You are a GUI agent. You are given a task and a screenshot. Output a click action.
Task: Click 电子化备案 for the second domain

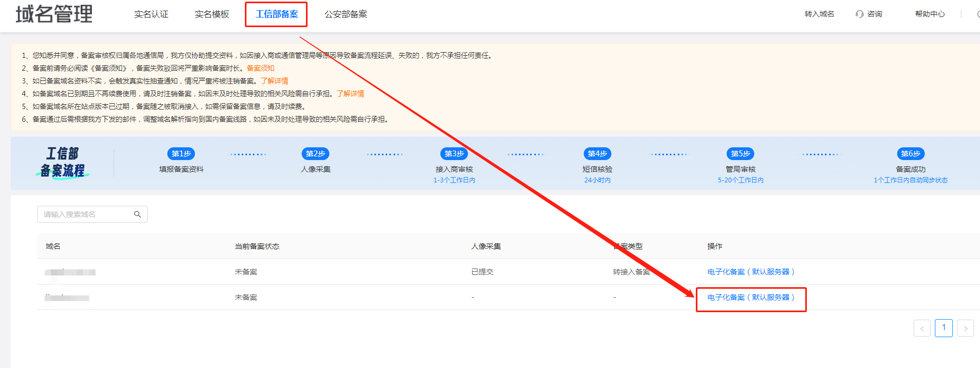pyautogui.click(x=751, y=297)
